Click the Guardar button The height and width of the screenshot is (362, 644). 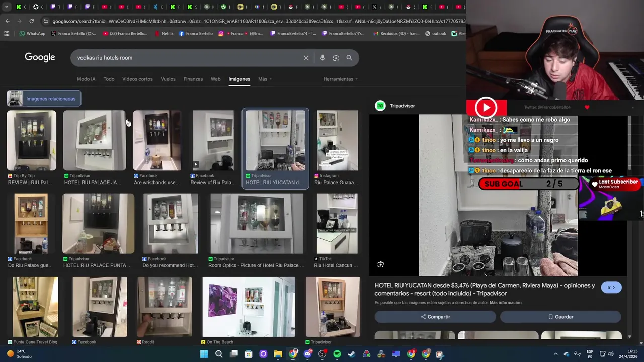point(560,317)
